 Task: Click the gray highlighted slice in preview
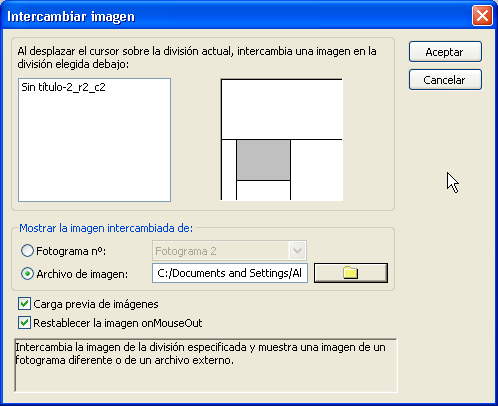[263, 160]
